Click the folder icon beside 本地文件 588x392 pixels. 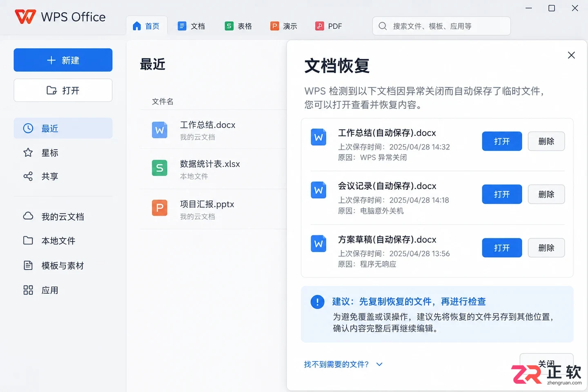point(28,241)
